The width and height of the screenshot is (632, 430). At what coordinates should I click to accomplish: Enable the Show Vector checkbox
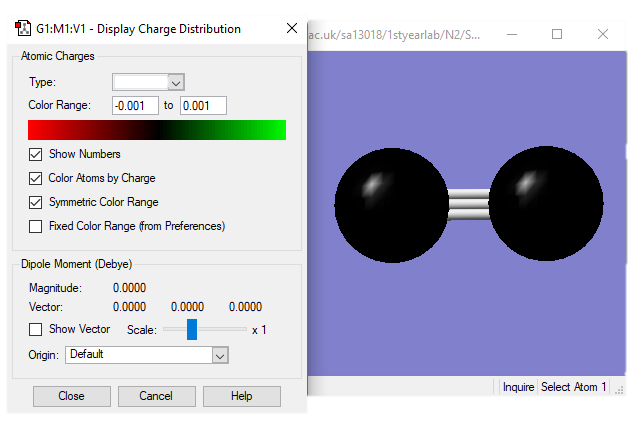(x=35, y=330)
